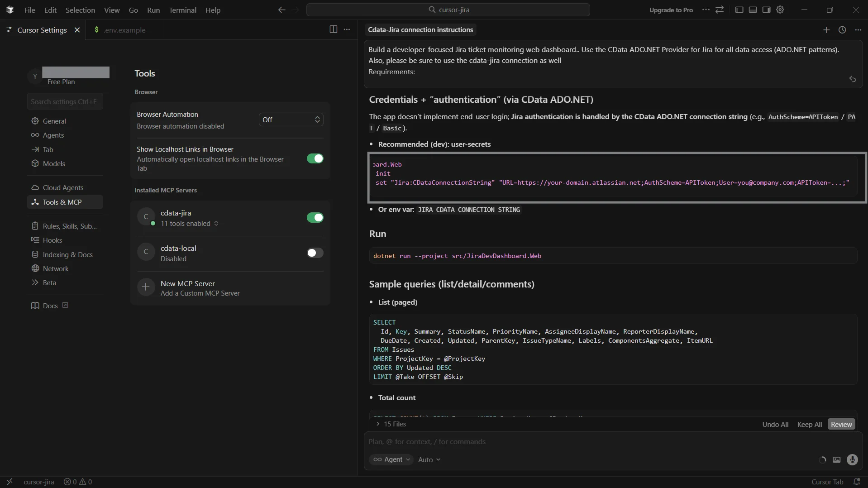Open the Agent mode dropdown

392,459
